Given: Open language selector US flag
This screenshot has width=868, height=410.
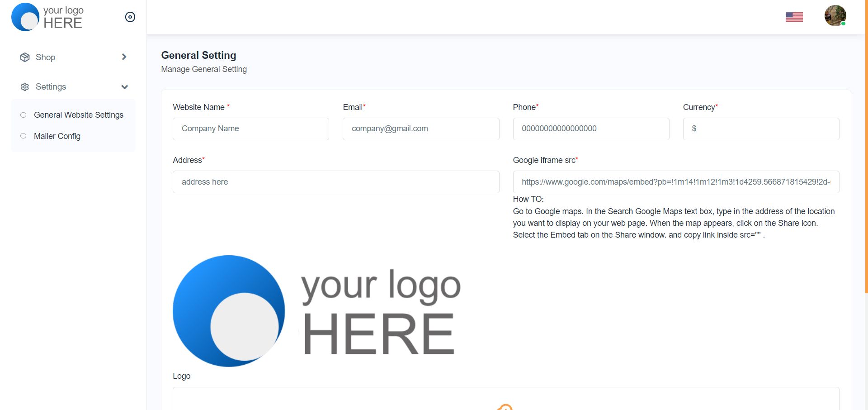Looking at the screenshot, I should (794, 17).
